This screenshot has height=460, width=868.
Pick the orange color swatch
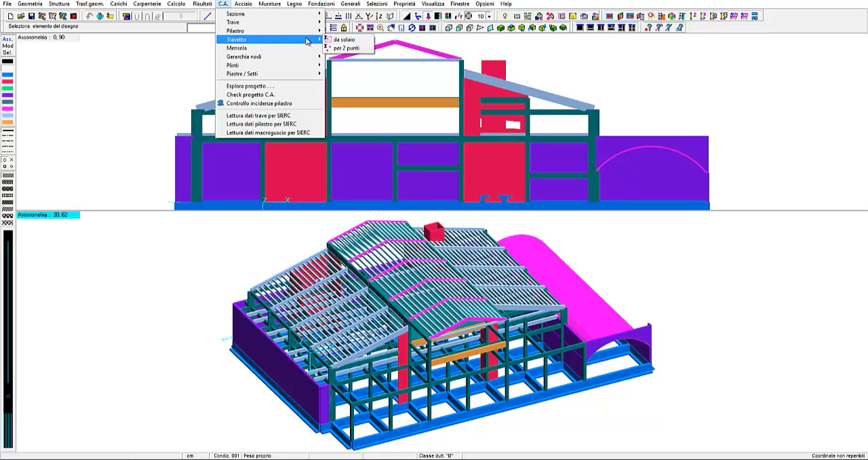coord(7,122)
